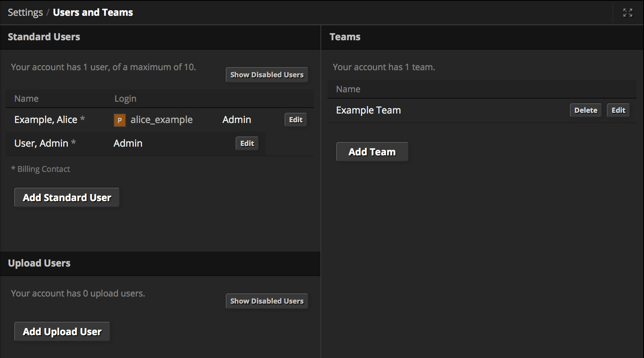Click the Add Team button
The image size is (644, 358).
372,152
